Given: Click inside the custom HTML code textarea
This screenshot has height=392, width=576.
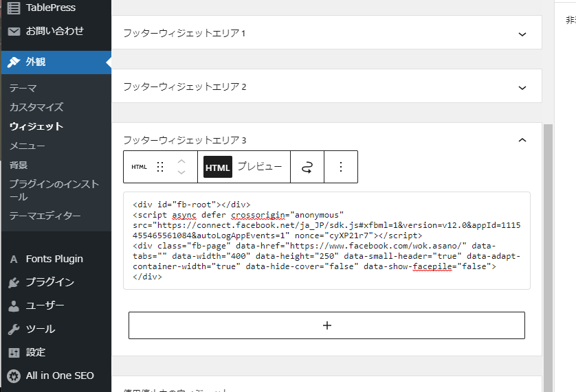Looking at the screenshot, I should coord(326,241).
